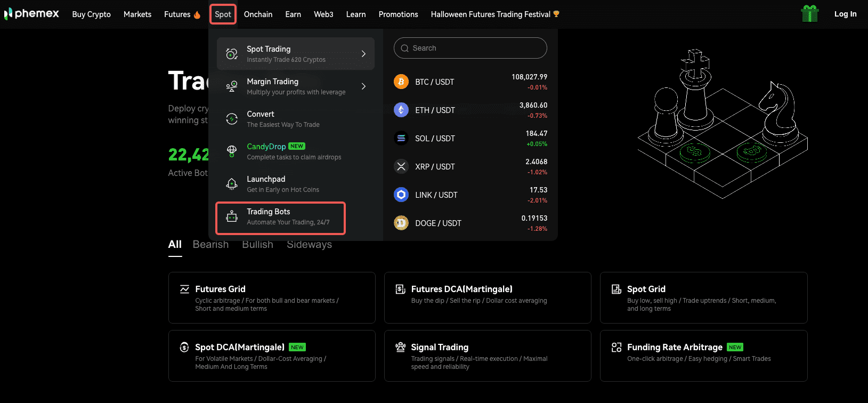Click the Bitcoin coin icon
The image size is (868, 403).
pyautogui.click(x=401, y=82)
